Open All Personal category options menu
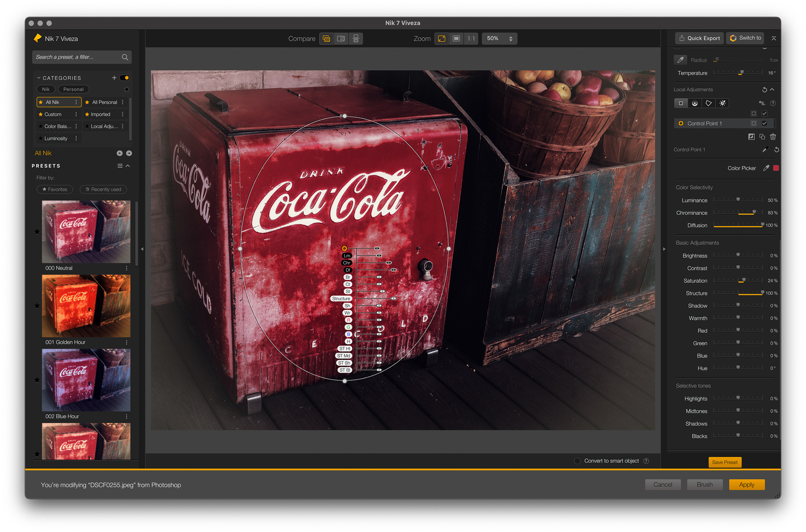 123,102
